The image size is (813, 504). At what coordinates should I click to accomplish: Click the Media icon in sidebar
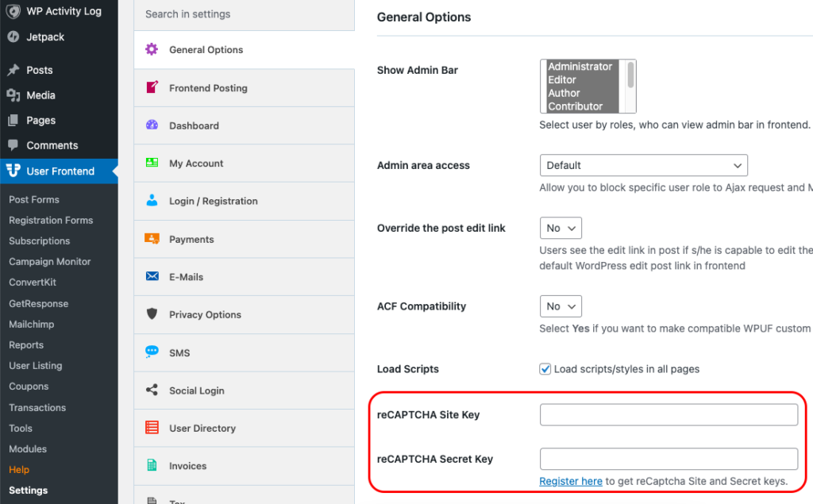point(13,95)
